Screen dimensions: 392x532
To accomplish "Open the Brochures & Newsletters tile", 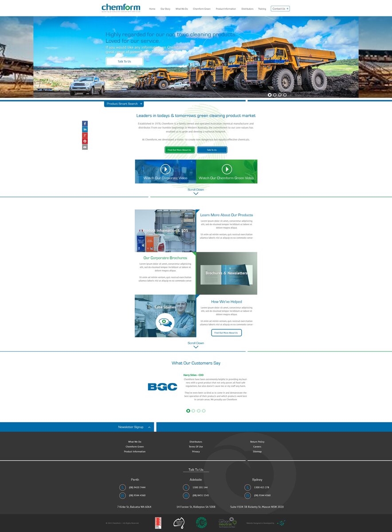I will pyautogui.click(x=227, y=273).
